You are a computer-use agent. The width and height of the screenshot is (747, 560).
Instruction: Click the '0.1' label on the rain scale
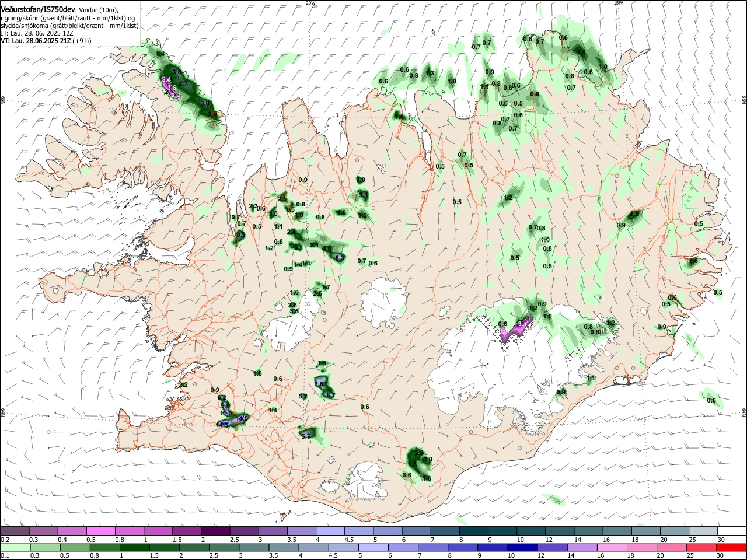[x=4, y=555]
